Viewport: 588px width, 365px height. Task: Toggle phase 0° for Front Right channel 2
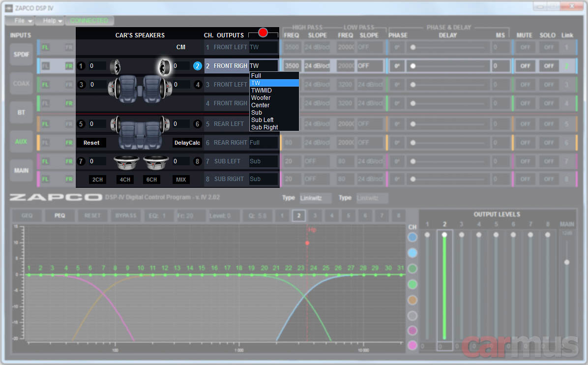coord(397,66)
